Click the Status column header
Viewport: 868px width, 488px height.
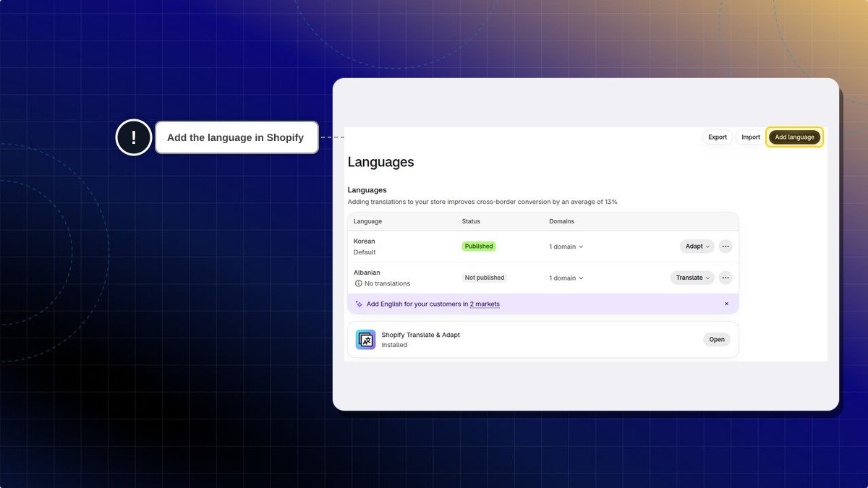point(471,221)
